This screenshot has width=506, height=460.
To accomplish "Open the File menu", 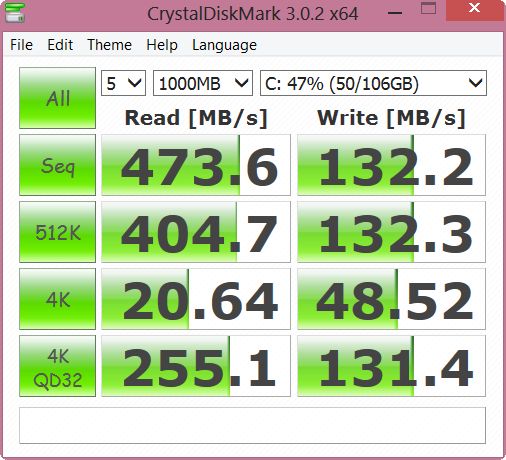I will click(x=21, y=45).
